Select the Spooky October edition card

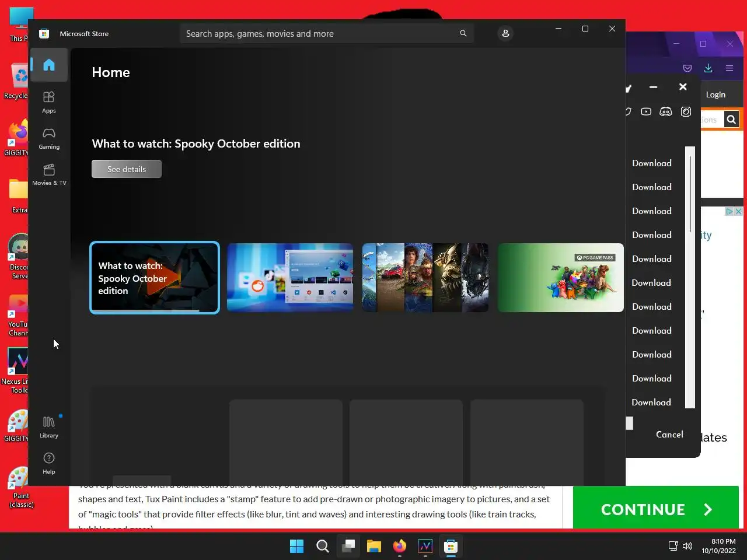pyautogui.click(x=155, y=278)
